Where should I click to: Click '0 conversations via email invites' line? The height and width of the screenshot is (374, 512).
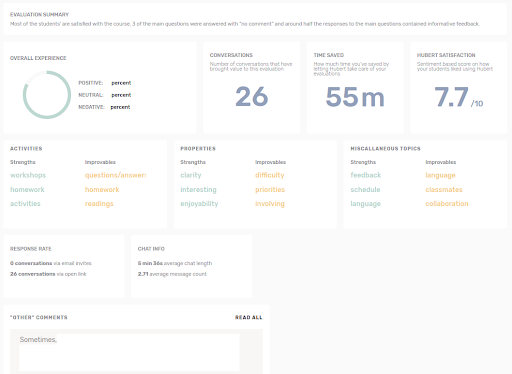[x=51, y=263]
